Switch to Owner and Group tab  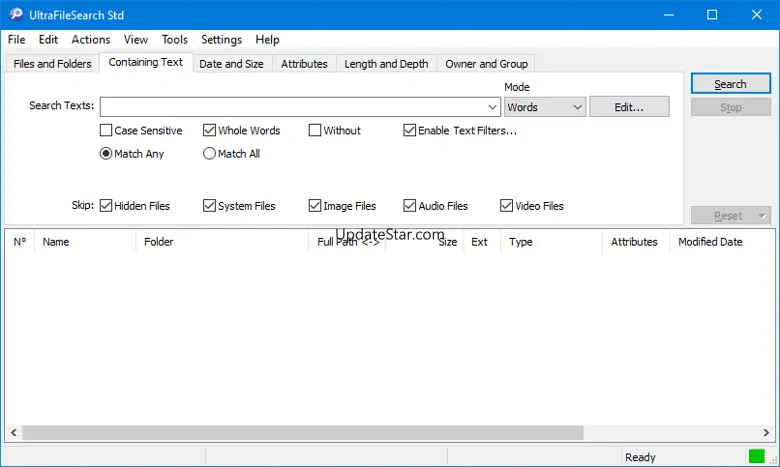[487, 64]
